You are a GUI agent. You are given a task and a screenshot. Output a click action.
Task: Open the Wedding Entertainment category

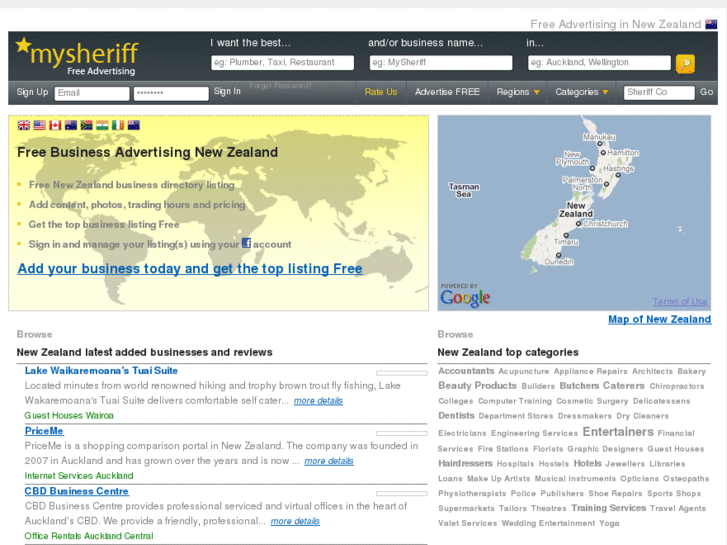pyautogui.click(x=548, y=523)
